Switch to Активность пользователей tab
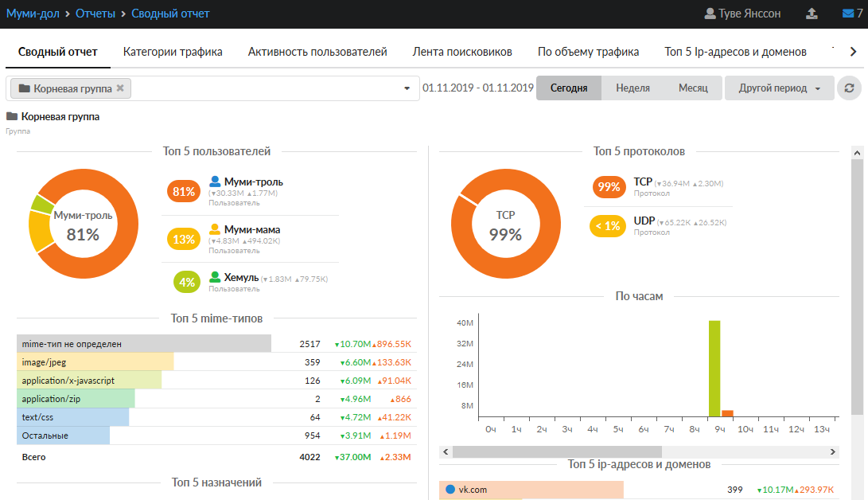The height and width of the screenshot is (500, 868). pyautogui.click(x=317, y=52)
